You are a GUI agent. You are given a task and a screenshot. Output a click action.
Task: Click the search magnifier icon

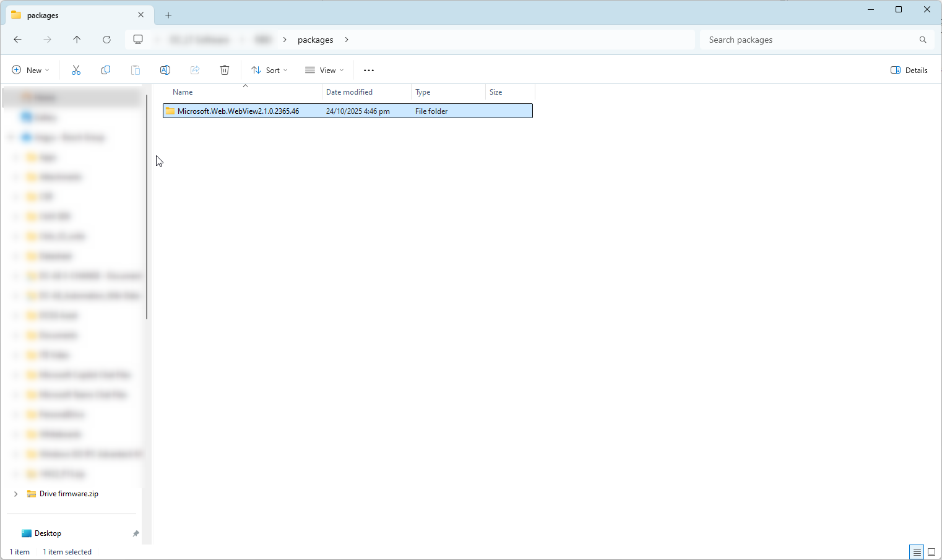[x=923, y=40]
